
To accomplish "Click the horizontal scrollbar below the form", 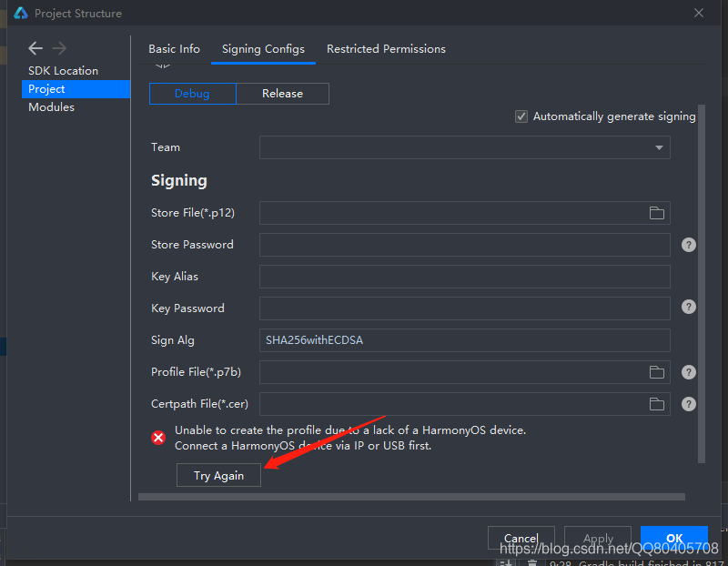I will (x=411, y=497).
